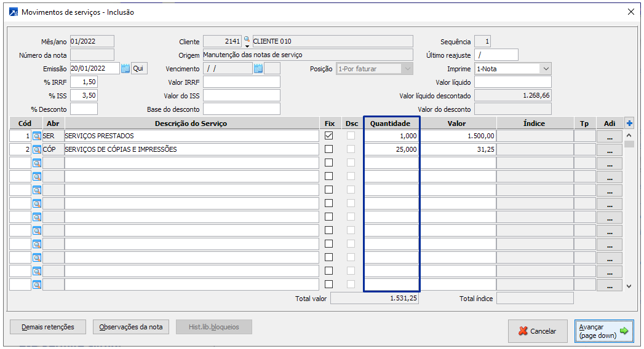Viewport: 644px width, 349px height.
Task: Check Fix for SERVIÇOS PRESTADOS row
Action: click(x=328, y=136)
